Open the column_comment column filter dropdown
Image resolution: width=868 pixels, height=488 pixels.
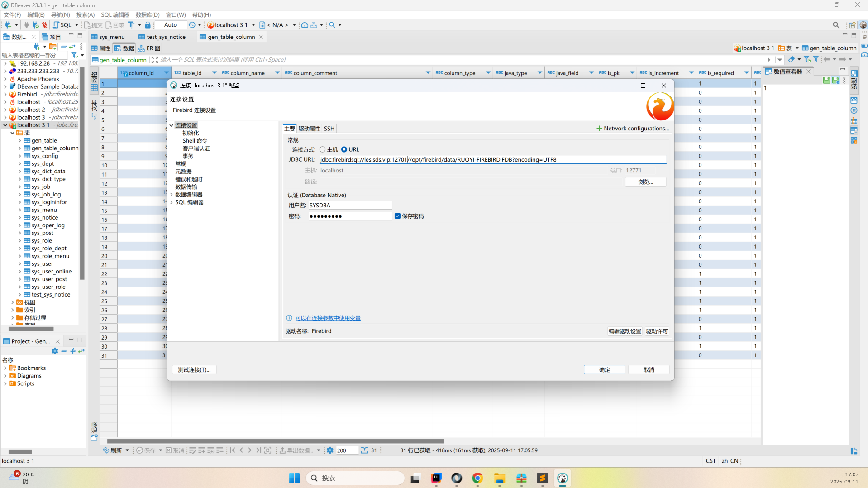click(428, 73)
